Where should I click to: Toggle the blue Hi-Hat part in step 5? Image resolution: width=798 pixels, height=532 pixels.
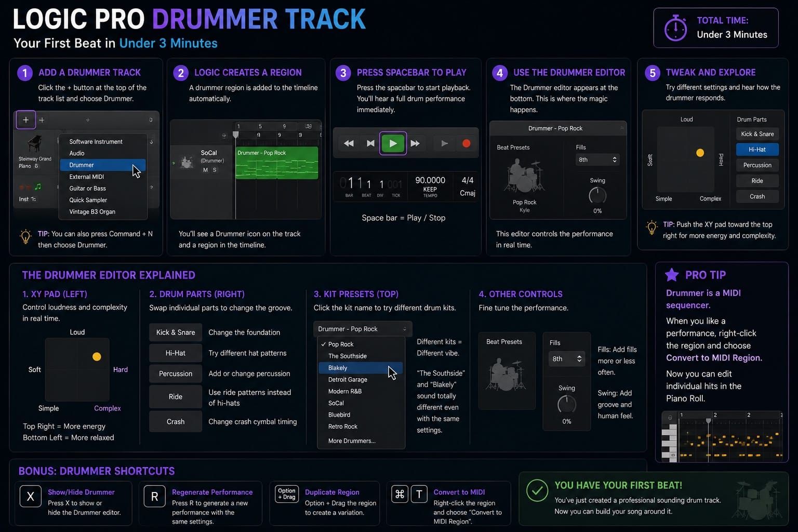[x=757, y=150]
